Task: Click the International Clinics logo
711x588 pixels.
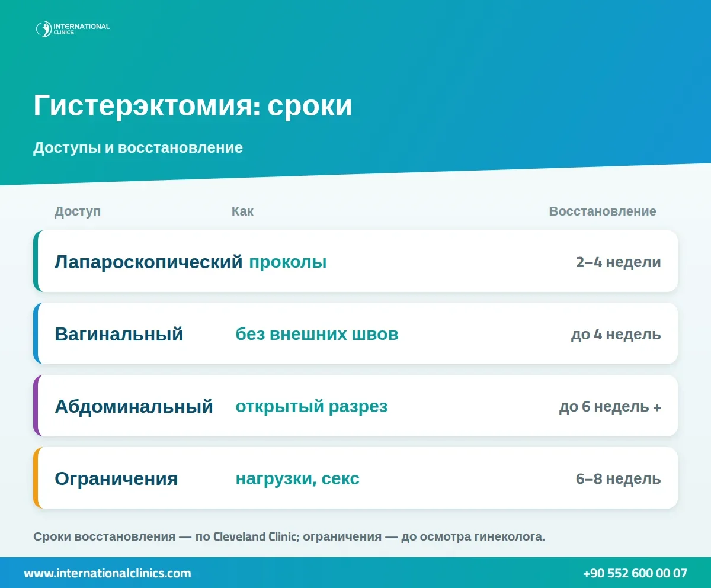Action: pyautogui.click(x=72, y=28)
